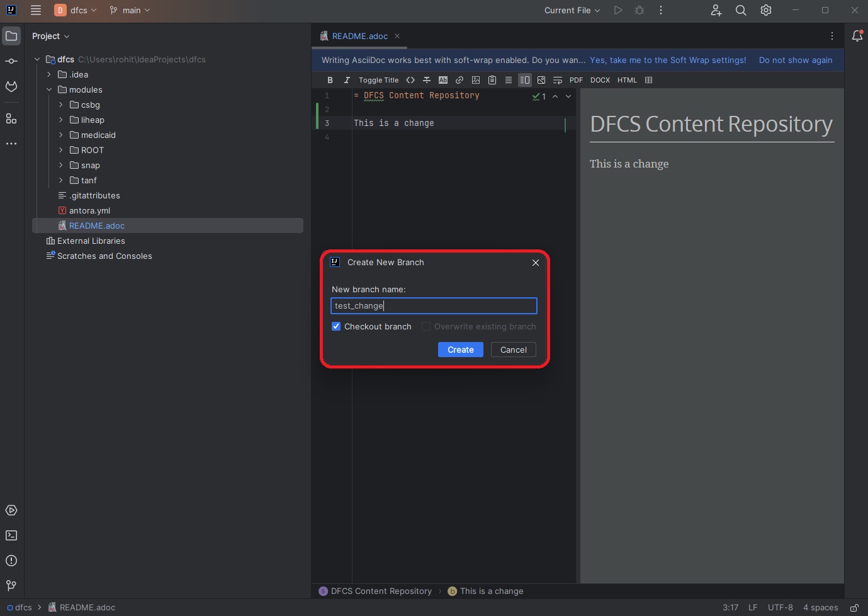Screen dimensions: 868x616
Task: Insert a table with grid icon
Action: point(649,80)
